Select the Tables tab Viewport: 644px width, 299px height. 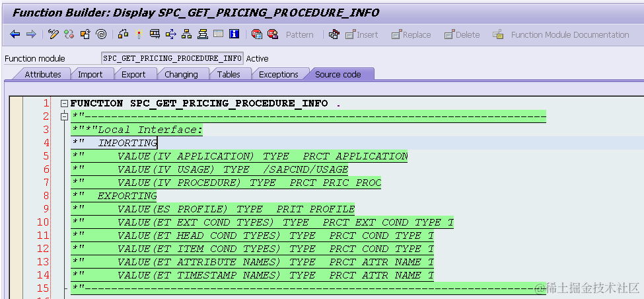coord(229,75)
